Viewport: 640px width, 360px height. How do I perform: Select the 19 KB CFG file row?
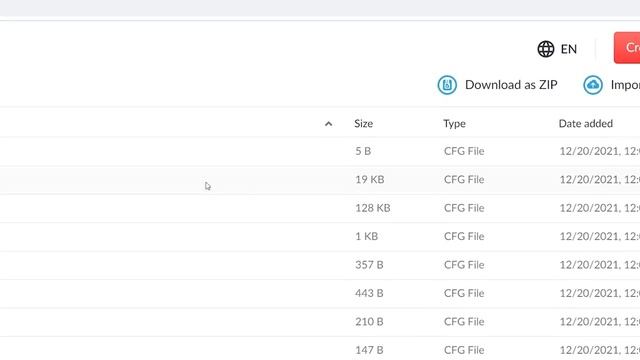click(x=320, y=180)
